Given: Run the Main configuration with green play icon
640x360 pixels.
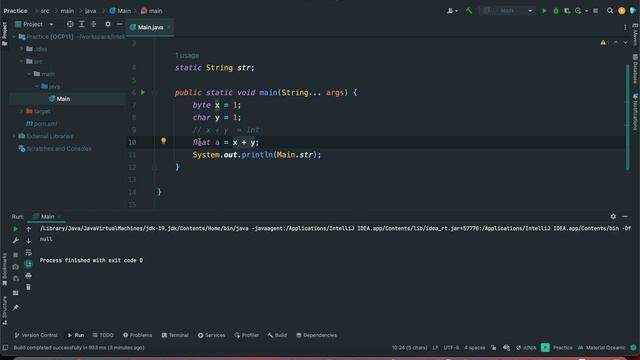Looking at the screenshot, I should (544, 11).
